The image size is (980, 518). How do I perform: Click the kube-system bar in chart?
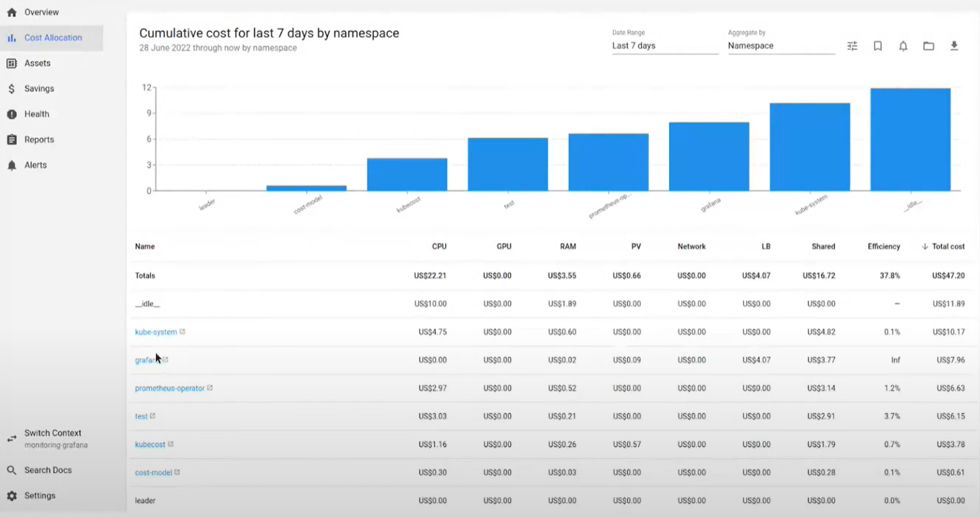[809, 147]
